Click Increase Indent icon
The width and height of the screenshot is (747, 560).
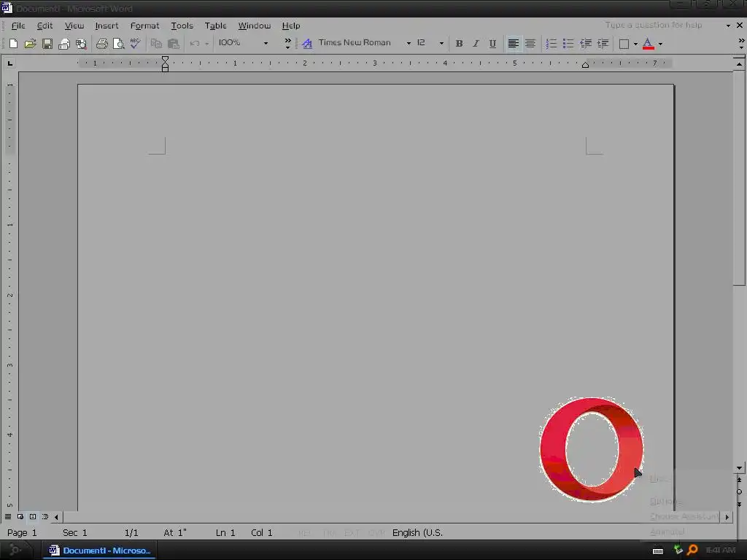coord(603,43)
